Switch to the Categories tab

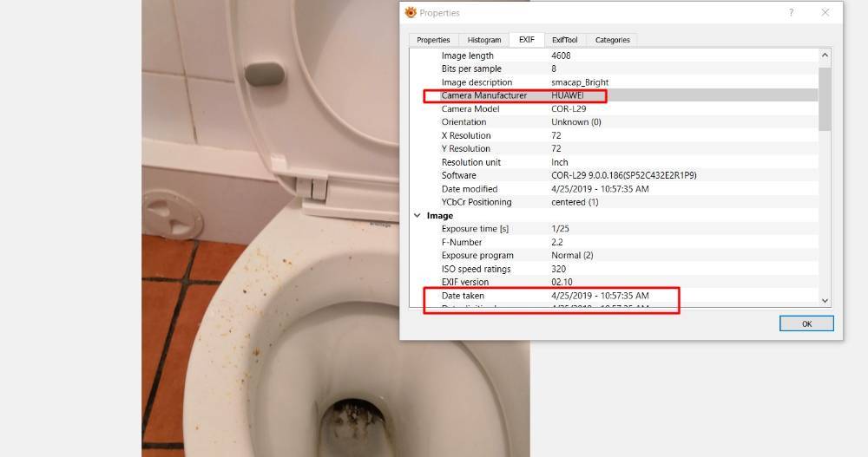tap(612, 40)
